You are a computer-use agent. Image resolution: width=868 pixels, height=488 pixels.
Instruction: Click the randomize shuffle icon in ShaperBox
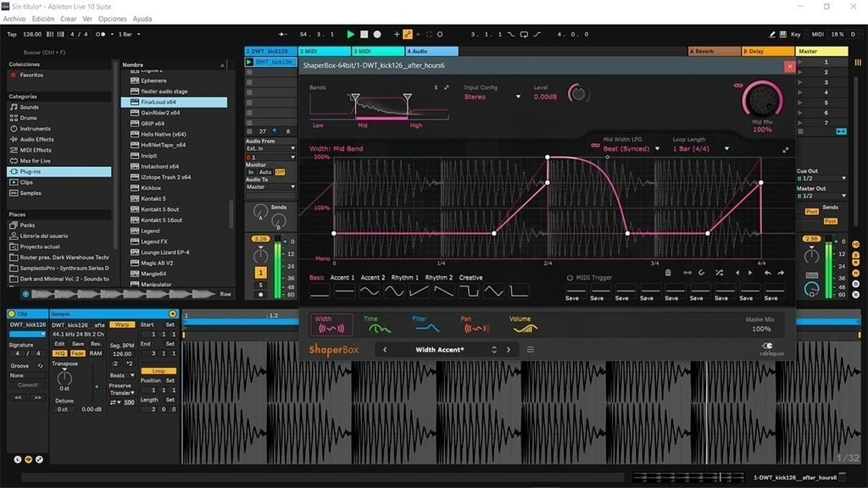pyautogui.click(x=719, y=273)
